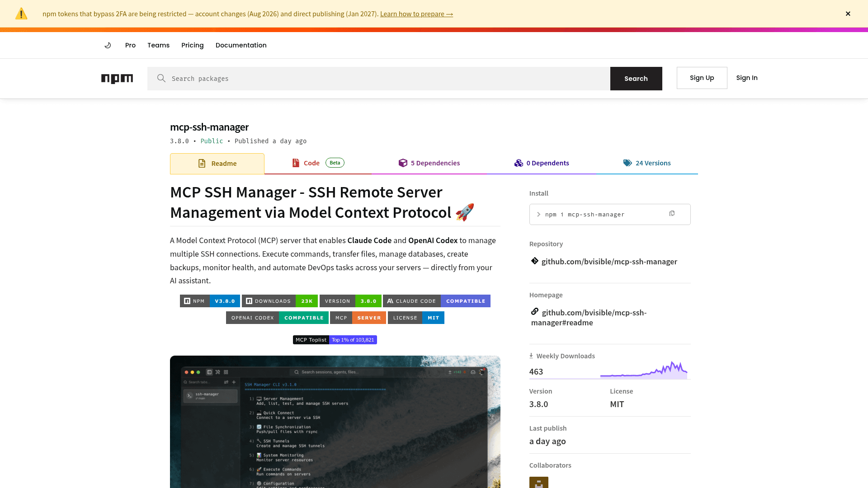The image size is (868, 488).
Task: Click the MIT license value
Action: tap(617, 404)
